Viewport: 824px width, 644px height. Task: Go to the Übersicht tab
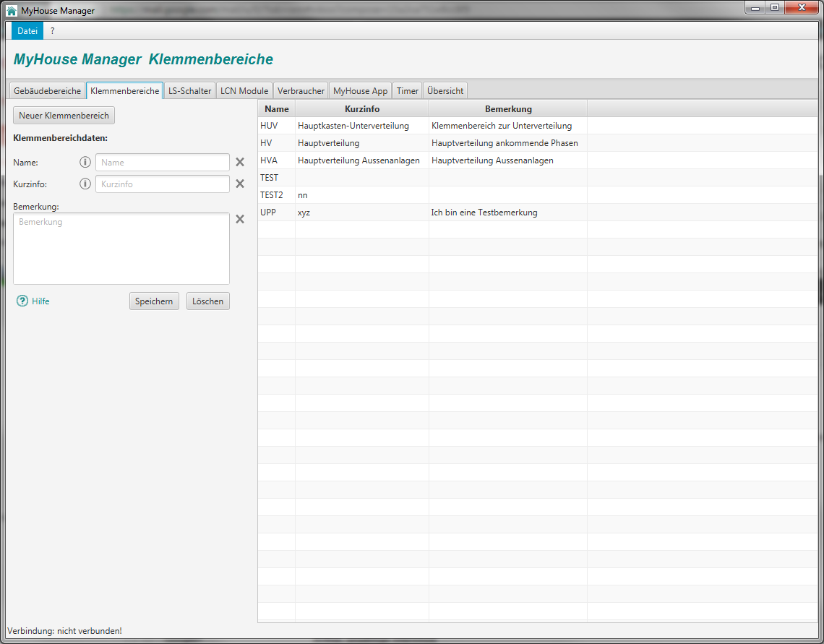[445, 91]
